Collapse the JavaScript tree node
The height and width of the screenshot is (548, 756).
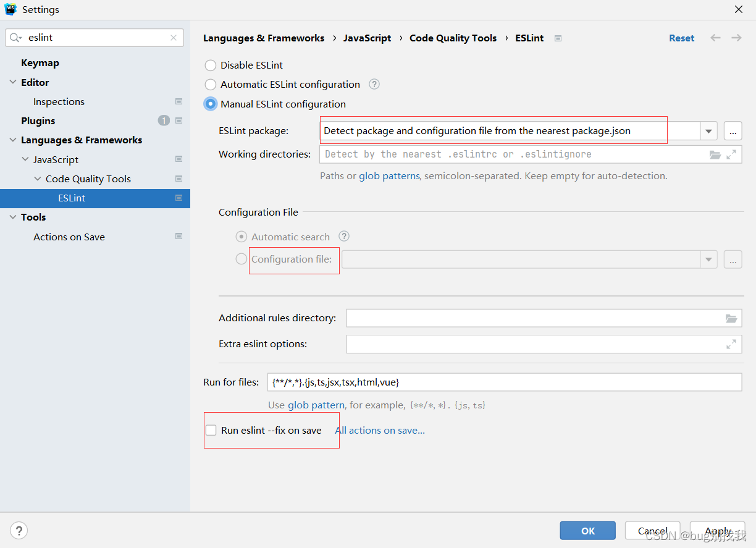pyautogui.click(x=25, y=159)
